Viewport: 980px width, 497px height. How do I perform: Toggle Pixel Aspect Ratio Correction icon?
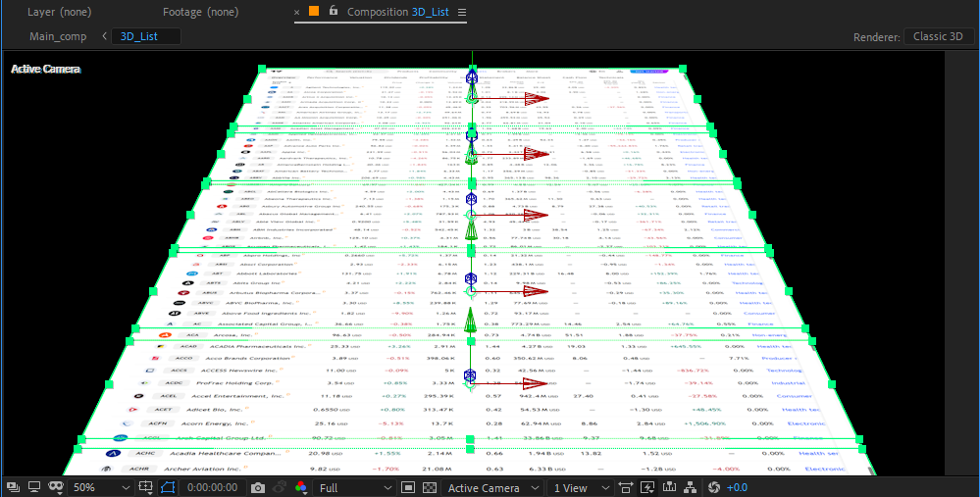click(625, 487)
